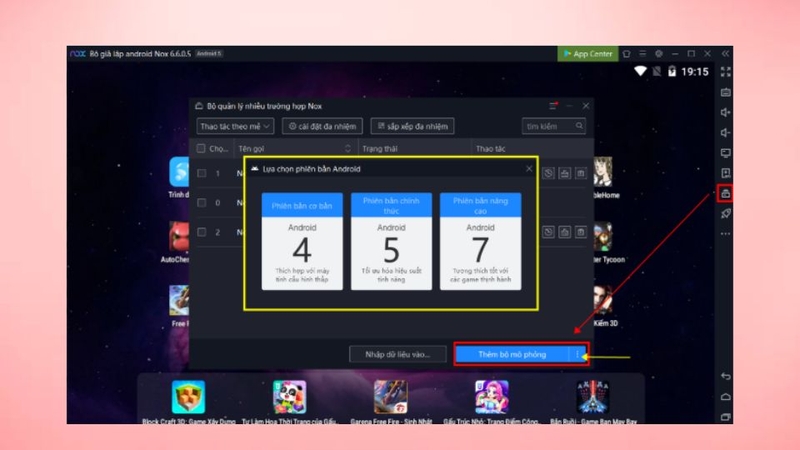Image resolution: width=800 pixels, height=450 pixels.
Task: Click Android back arrow in sidebar
Action: (726, 377)
